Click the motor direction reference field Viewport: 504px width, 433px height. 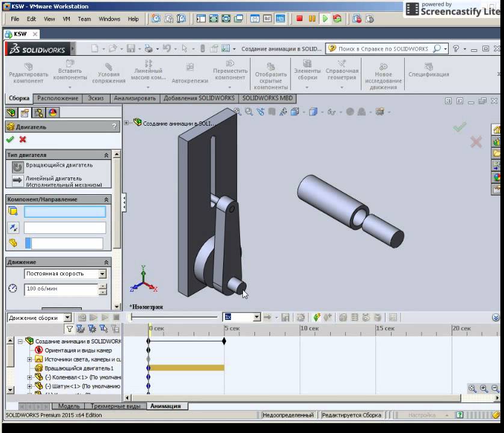[x=64, y=227]
